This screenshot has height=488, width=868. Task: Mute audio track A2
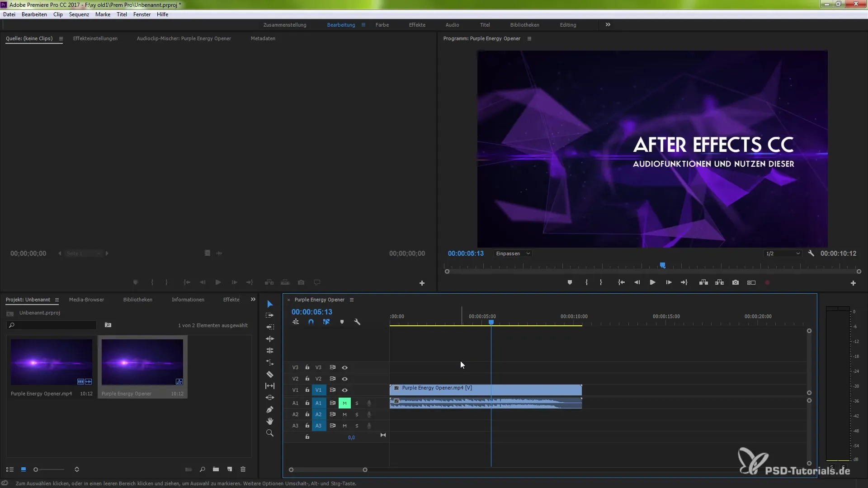click(x=344, y=414)
